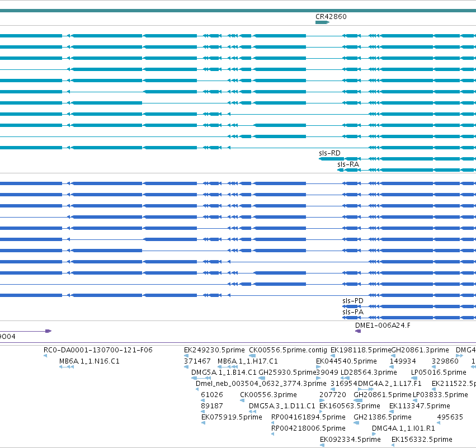
Task: Click the small arrow glyph under MB6A.1_1.N16.C1
Action: point(67,367)
